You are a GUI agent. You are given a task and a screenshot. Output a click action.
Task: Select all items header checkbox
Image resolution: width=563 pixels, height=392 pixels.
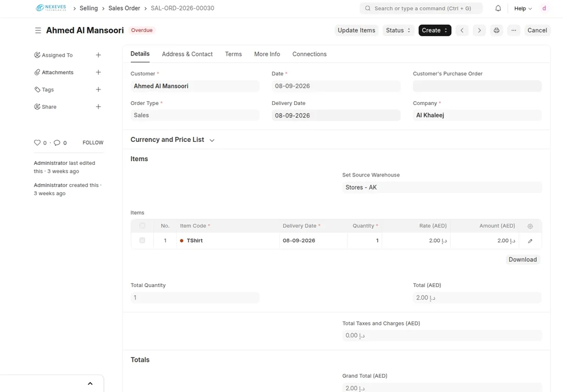142,226
